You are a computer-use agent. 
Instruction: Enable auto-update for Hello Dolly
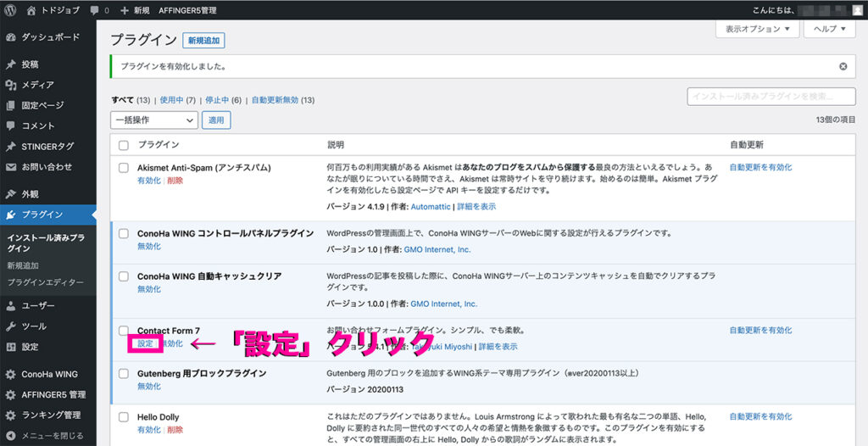(x=760, y=416)
